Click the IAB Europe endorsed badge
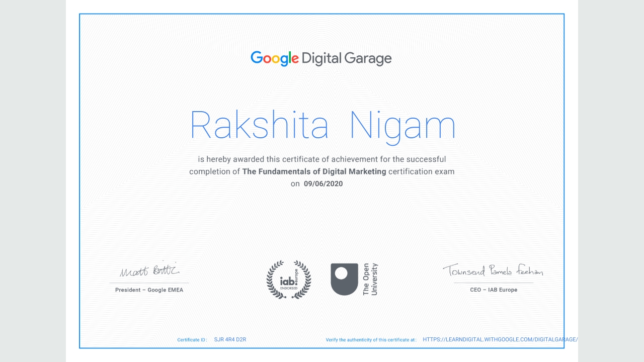The image size is (644, 362). [289, 280]
